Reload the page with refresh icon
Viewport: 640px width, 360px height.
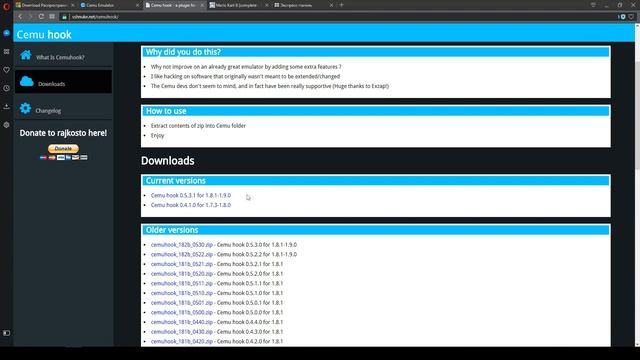point(41,16)
